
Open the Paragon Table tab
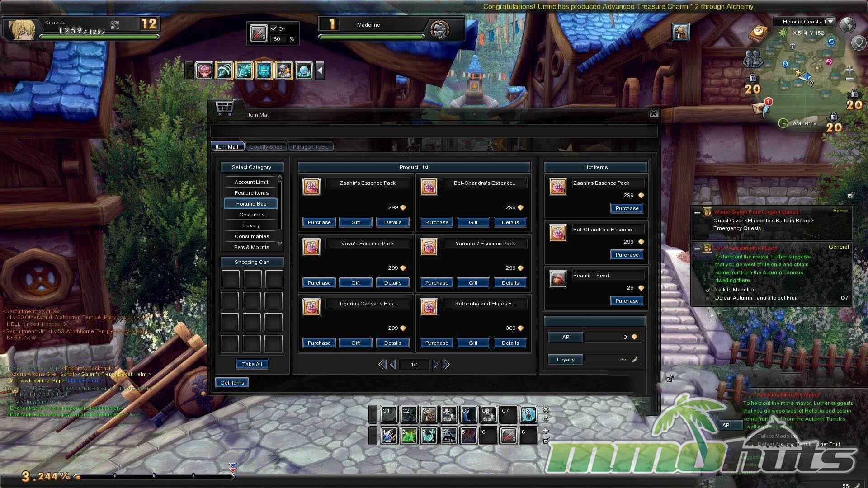coord(311,147)
